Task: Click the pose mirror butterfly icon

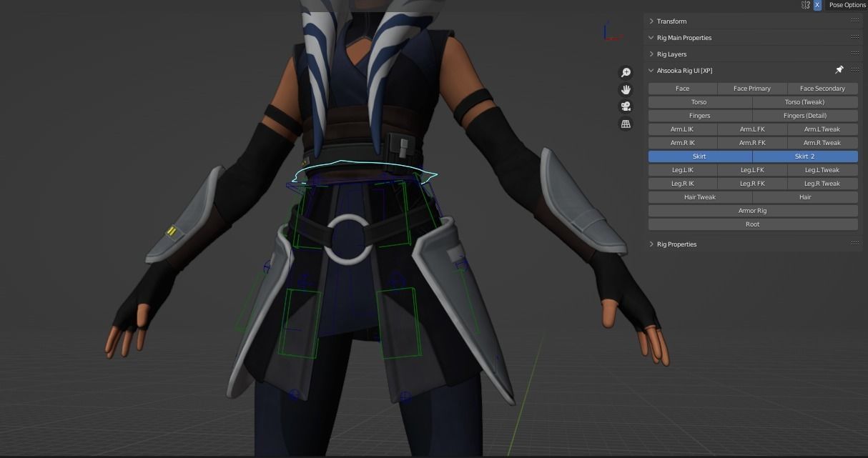Action: 806,5
